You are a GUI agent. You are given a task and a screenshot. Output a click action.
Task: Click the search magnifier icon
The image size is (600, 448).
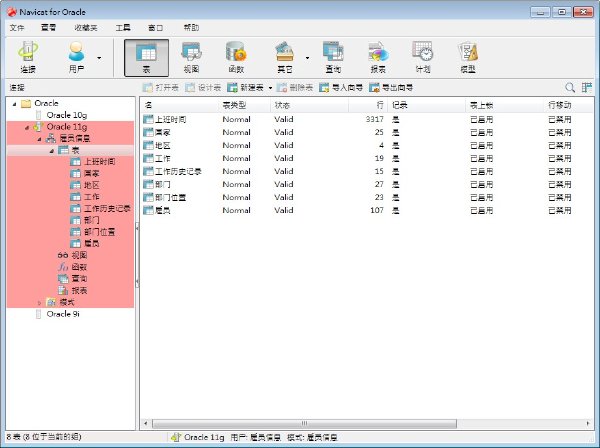(x=570, y=88)
